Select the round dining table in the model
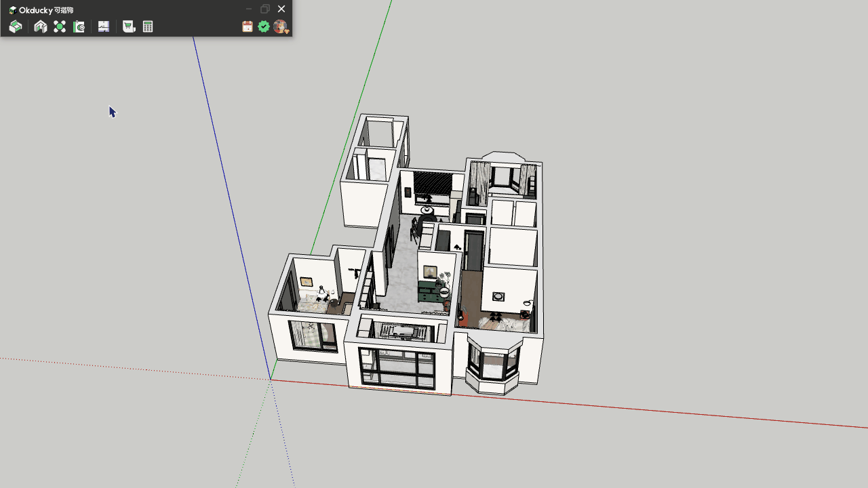868x488 pixels. click(x=427, y=210)
